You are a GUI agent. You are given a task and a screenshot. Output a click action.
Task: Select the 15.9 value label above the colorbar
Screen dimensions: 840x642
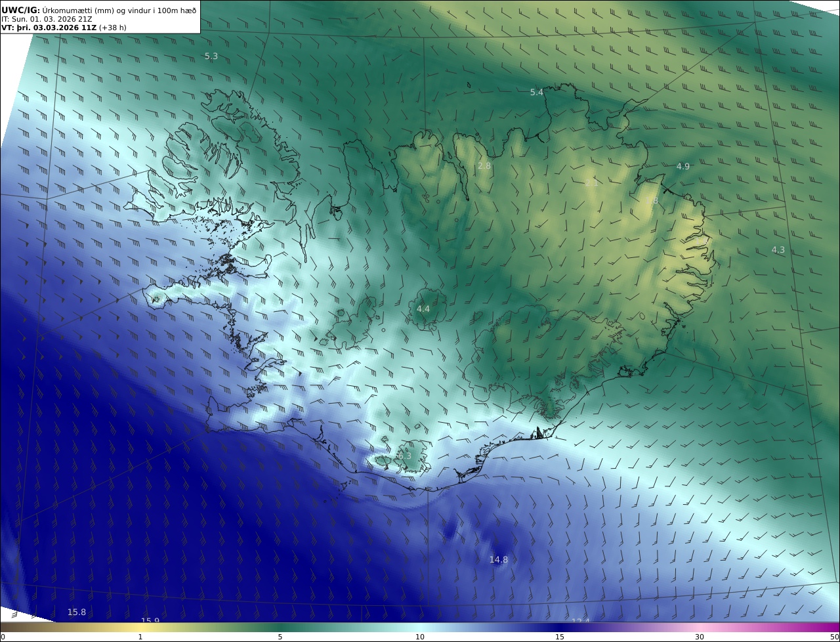click(x=150, y=620)
